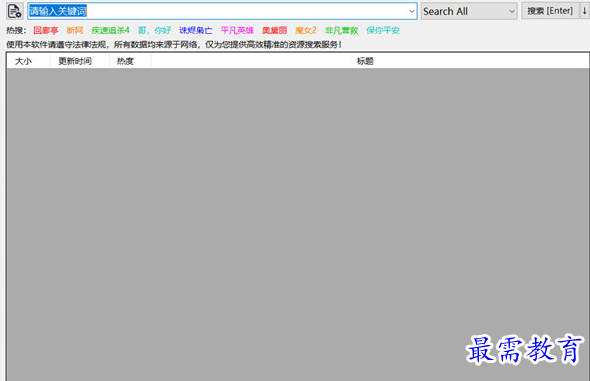Click the 热搜 label text
Viewport: 590px width, 381px height.
[x=16, y=30]
